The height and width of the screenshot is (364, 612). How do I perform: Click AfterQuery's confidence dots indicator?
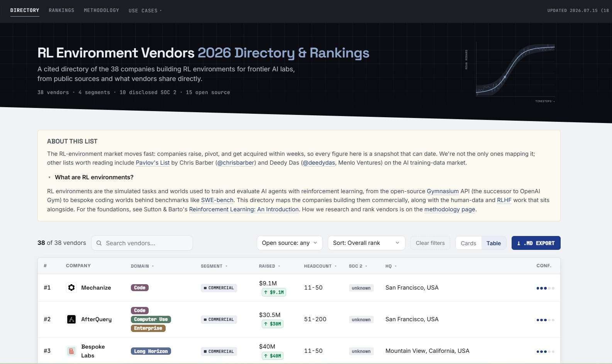click(545, 320)
